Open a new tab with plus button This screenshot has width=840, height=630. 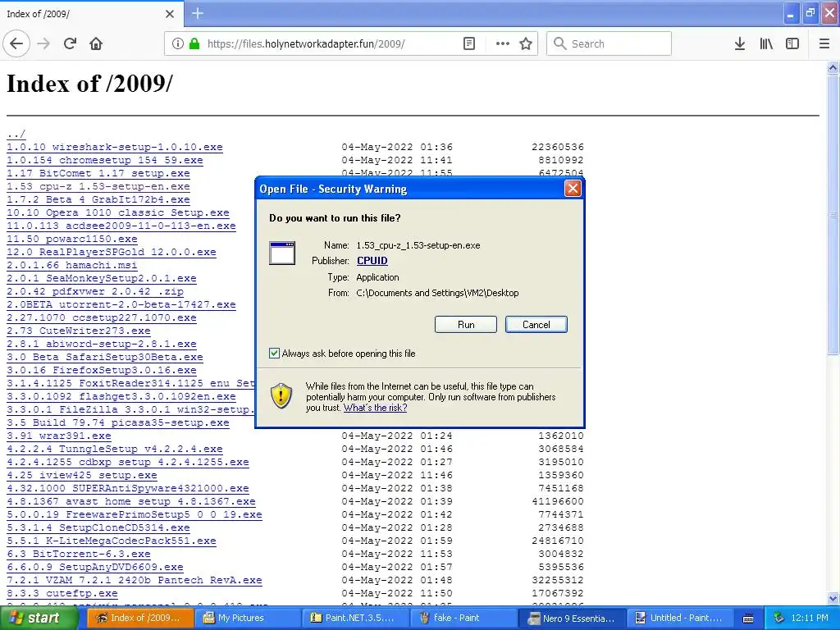click(x=197, y=13)
